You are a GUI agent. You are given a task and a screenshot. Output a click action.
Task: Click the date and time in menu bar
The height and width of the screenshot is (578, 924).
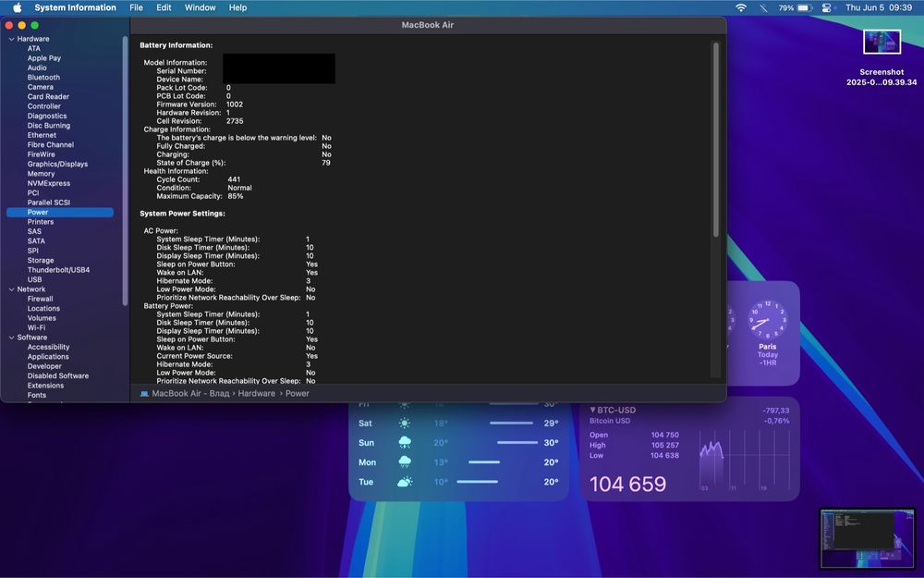(x=879, y=7)
